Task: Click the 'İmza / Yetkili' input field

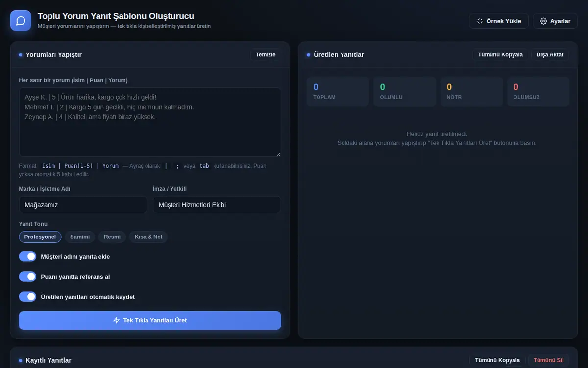Action: 217,205
